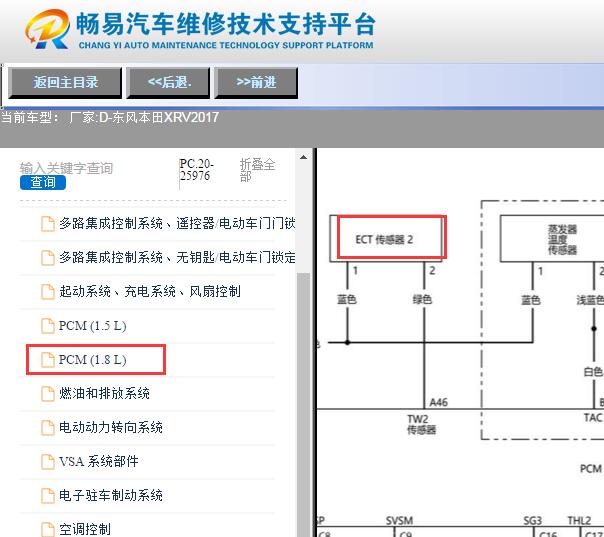Click the SVSM terminal label
The width and height of the screenshot is (604, 537).
click(x=399, y=521)
